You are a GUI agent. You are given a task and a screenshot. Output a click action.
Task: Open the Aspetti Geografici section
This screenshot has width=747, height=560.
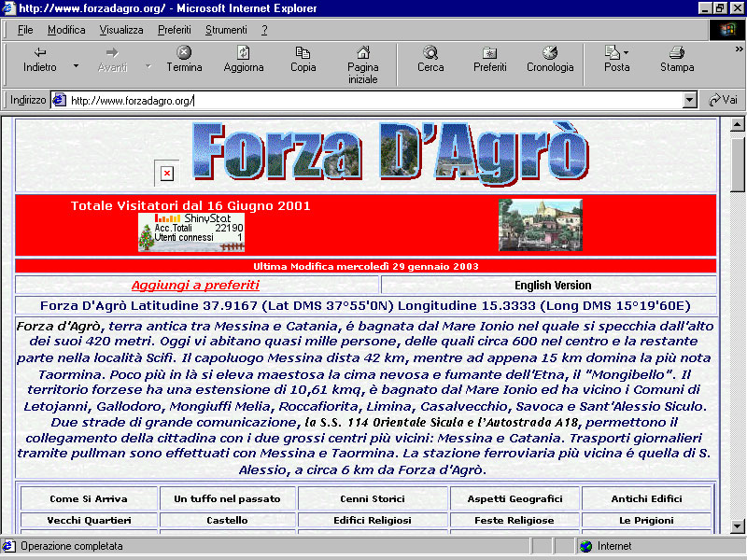pos(514,498)
